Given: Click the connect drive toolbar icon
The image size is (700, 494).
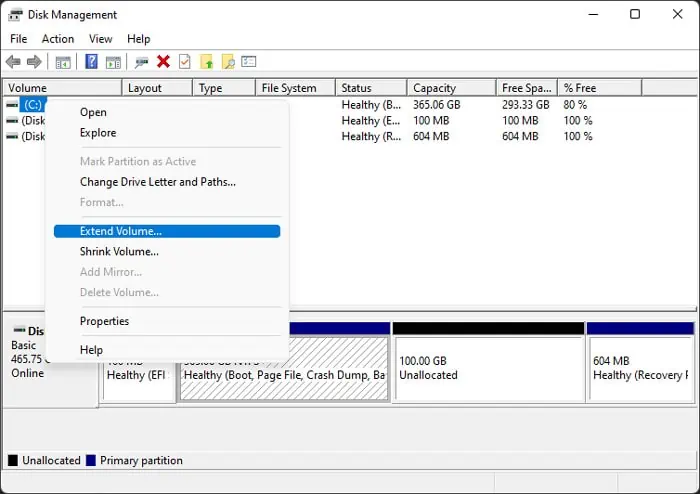Looking at the screenshot, I should click(x=142, y=62).
